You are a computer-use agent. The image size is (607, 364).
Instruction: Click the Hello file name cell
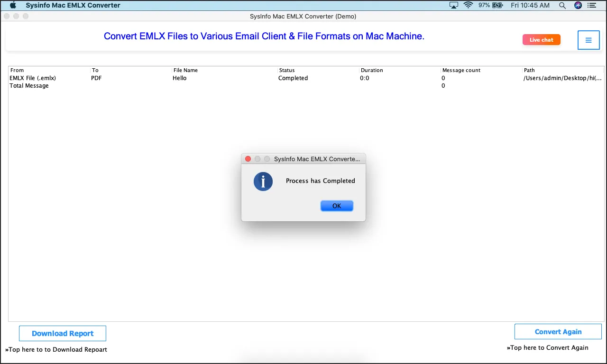click(180, 78)
